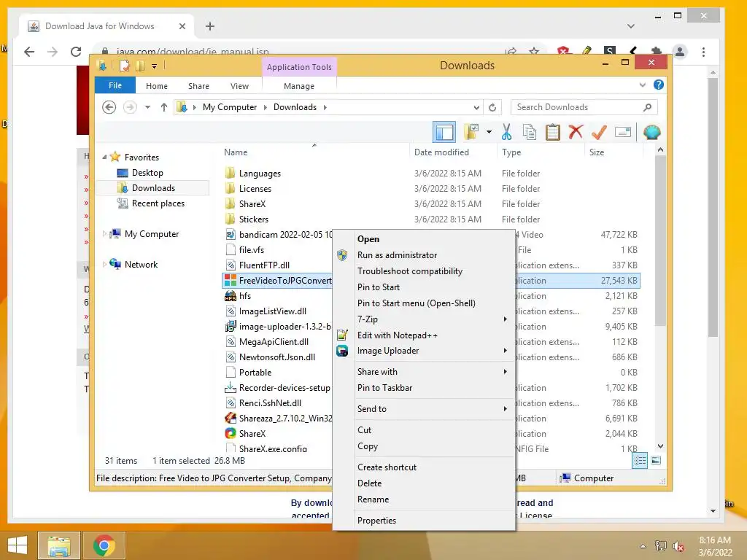Viewport: 747px width, 560px height.
Task: Collapse the Favorites tree node
Action: tap(105, 157)
